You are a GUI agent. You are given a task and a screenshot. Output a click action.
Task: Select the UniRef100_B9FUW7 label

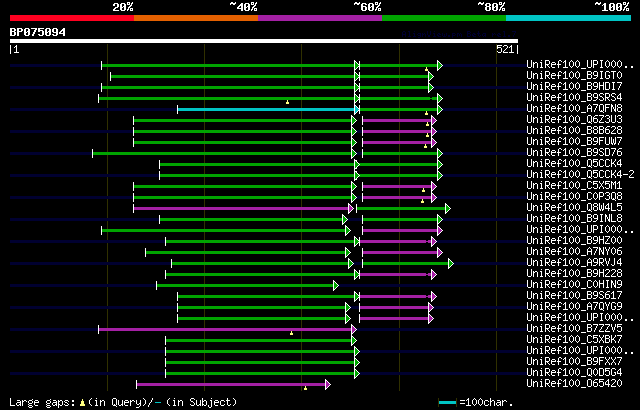click(x=574, y=142)
